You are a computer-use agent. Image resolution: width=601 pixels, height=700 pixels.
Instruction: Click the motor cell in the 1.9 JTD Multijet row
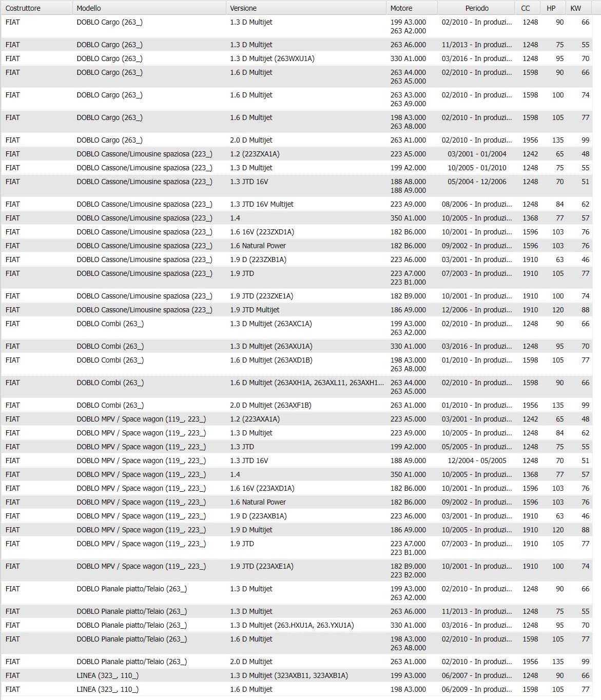click(x=408, y=310)
